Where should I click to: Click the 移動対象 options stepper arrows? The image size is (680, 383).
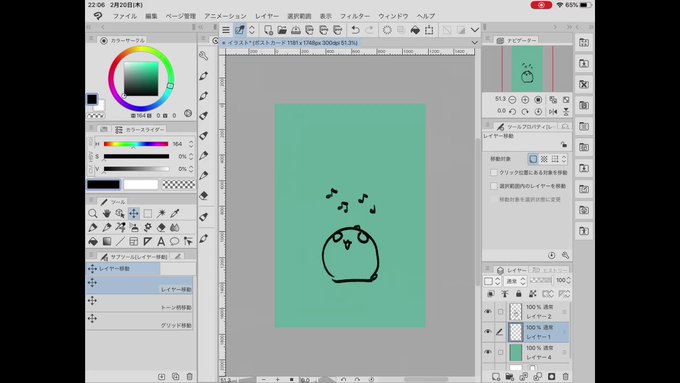pyautogui.click(x=564, y=159)
